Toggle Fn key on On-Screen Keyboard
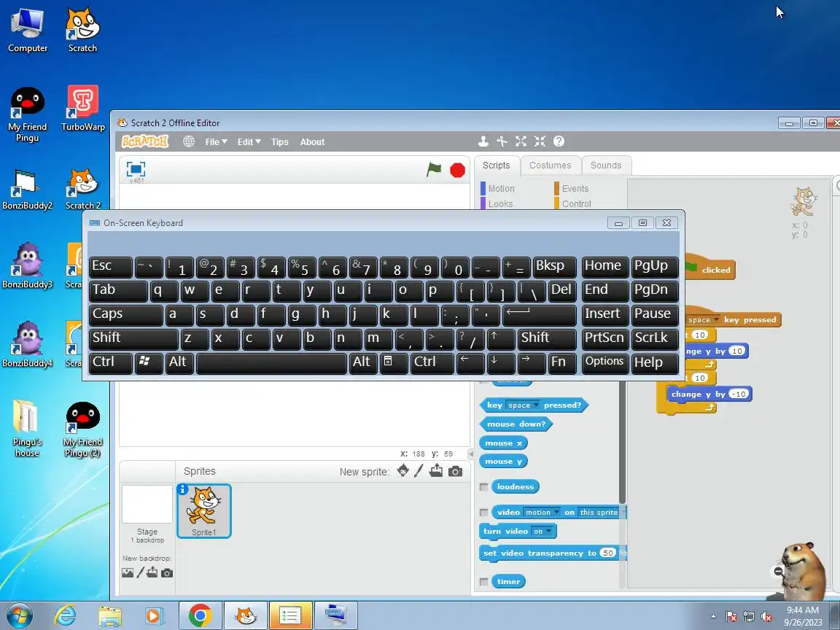Image resolution: width=840 pixels, height=630 pixels. point(561,362)
